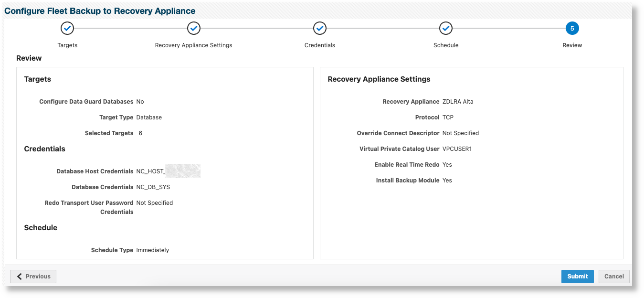Click the Schedule step checkmark circle
Viewport: 644px width, 298px height.
coord(446,29)
